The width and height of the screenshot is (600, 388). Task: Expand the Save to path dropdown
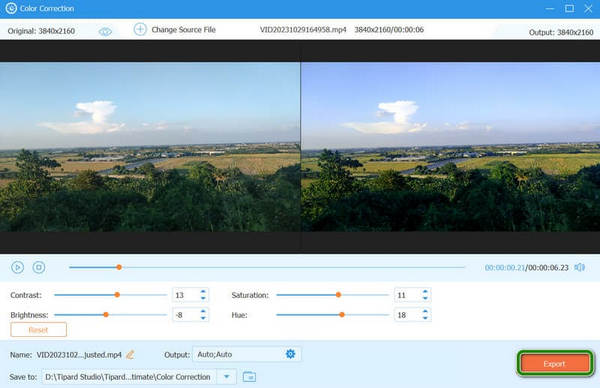(227, 377)
